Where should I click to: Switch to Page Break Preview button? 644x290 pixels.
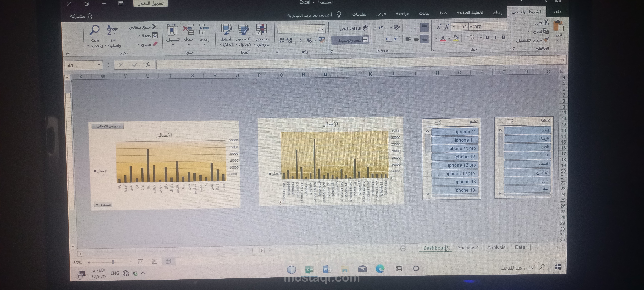tap(141, 261)
